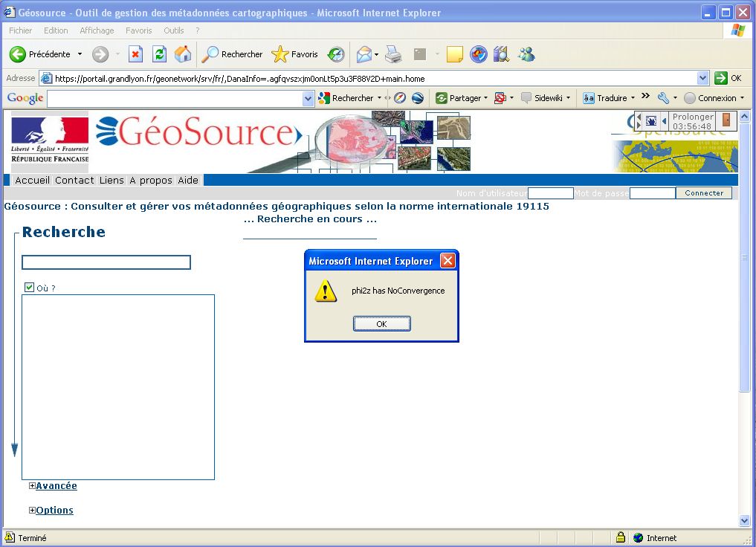
Task: Open the Edition menu
Action: [56, 30]
